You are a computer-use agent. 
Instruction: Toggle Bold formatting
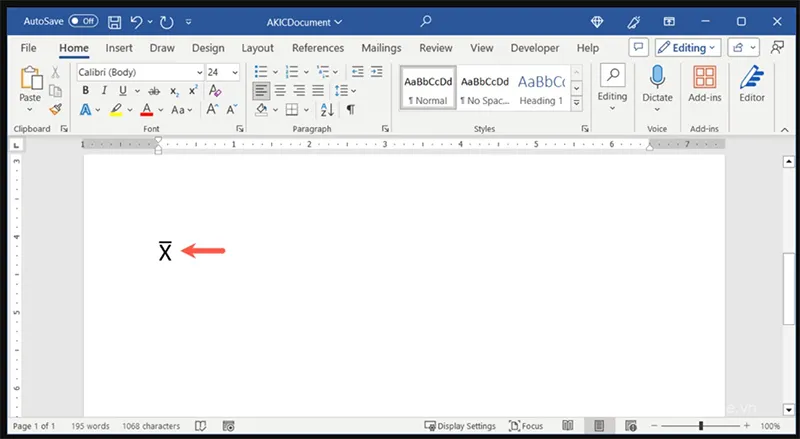click(85, 91)
